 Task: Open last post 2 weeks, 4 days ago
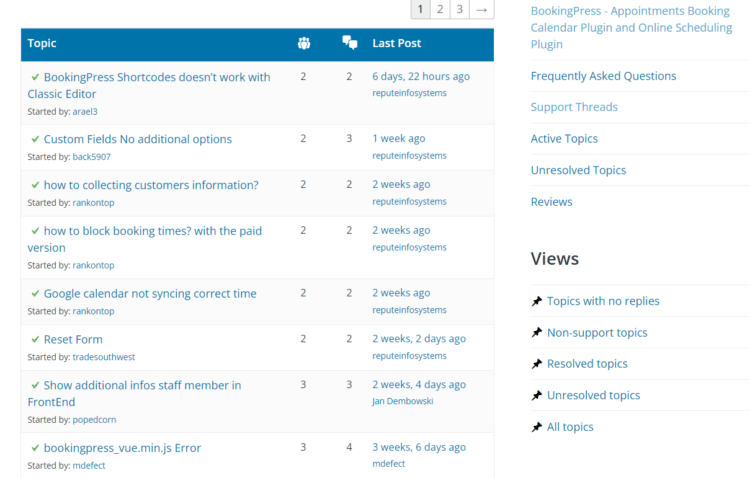(x=419, y=385)
